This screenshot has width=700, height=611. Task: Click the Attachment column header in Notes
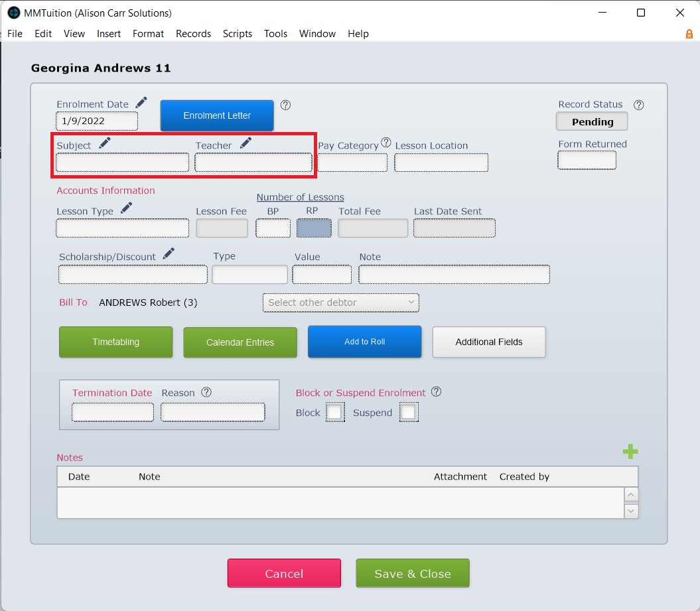tap(460, 477)
